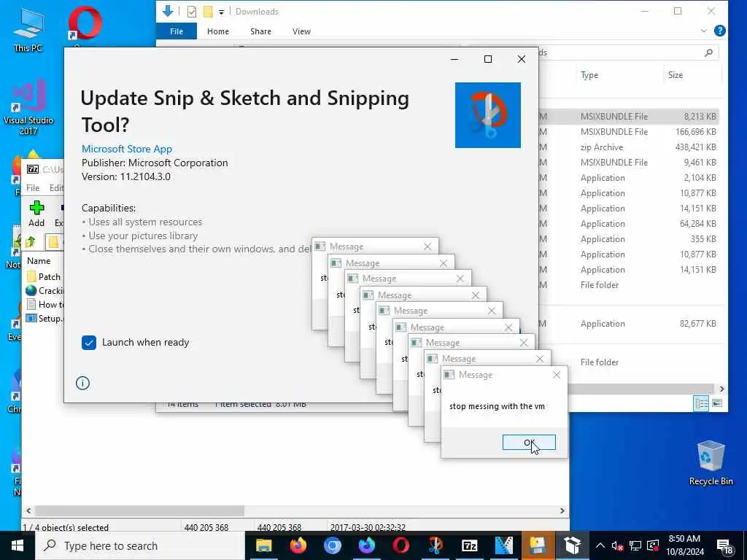The width and height of the screenshot is (747, 560).
Task: Click the network tray icon
Action: [635, 545]
